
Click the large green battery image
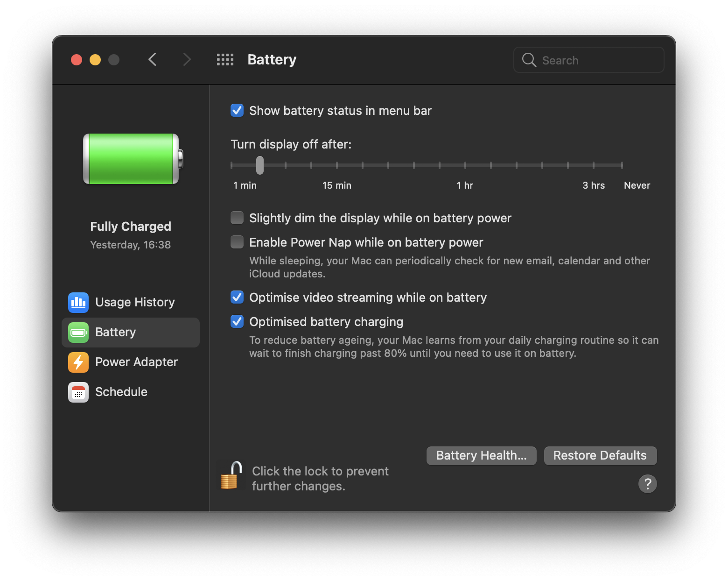pyautogui.click(x=133, y=159)
